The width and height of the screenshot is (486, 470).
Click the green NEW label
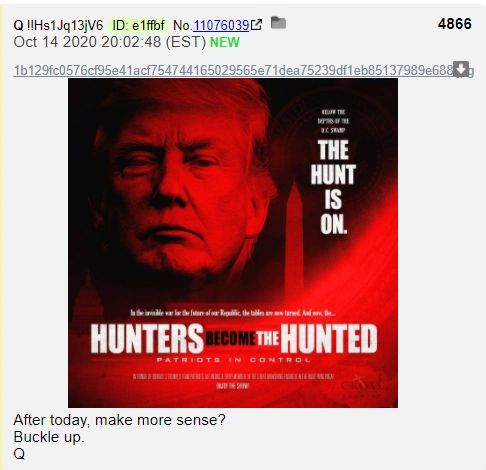tap(225, 42)
